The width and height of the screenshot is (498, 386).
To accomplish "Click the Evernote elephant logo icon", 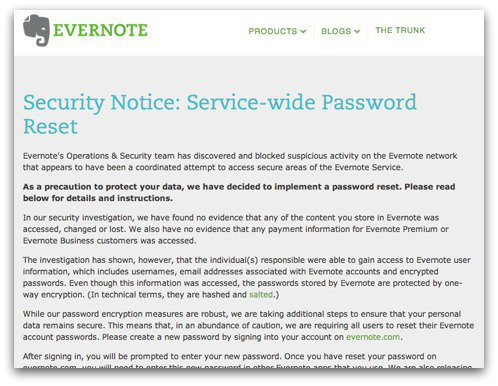I will click(36, 30).
